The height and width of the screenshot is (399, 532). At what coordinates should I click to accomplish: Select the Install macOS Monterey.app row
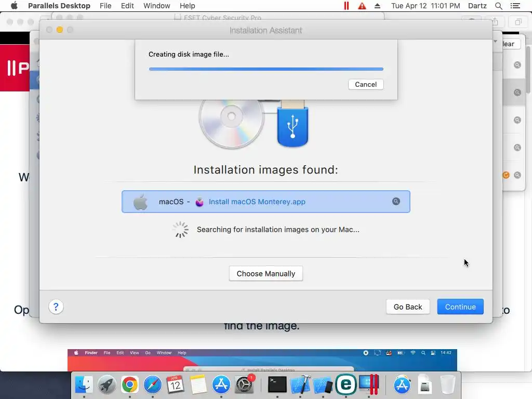pyautogui.click(x=265, y=202)
